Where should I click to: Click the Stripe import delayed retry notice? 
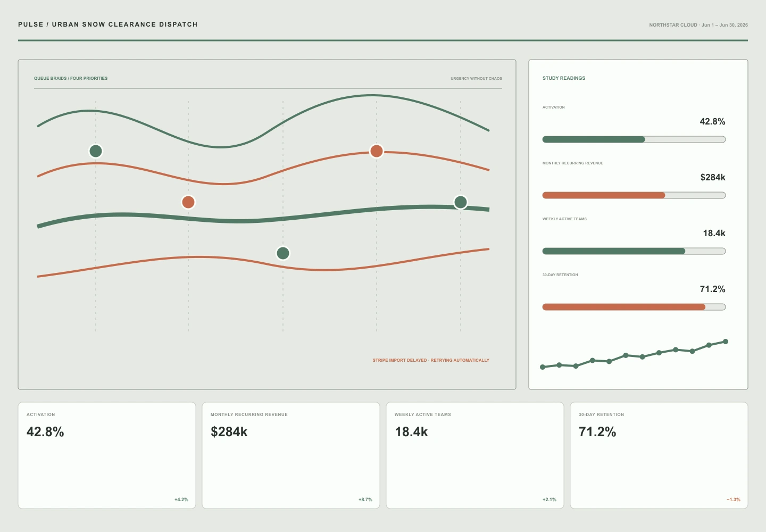pyautogui.click(x=431, y=360)
